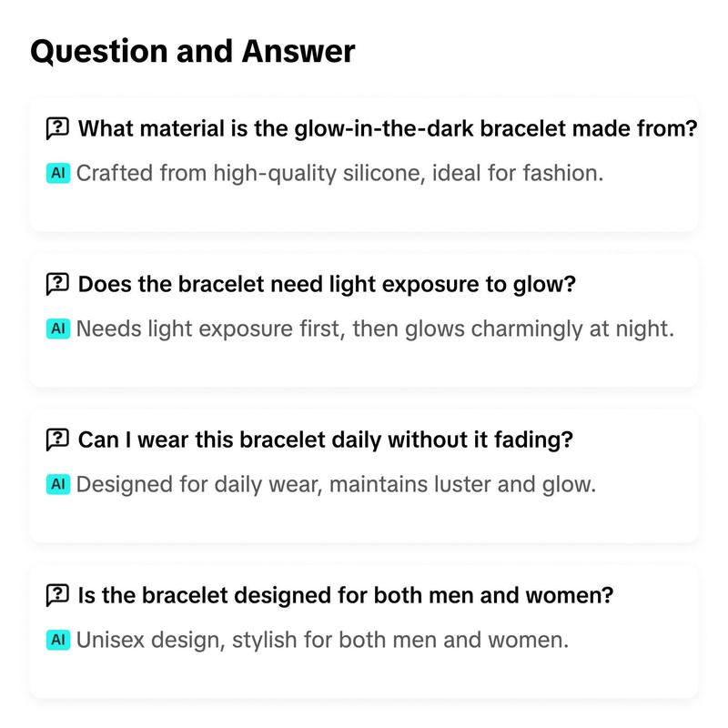This screenshot has height=728, width=728.
Task: Click the question icon beside daily wear question
Action: tap(57, 440)
